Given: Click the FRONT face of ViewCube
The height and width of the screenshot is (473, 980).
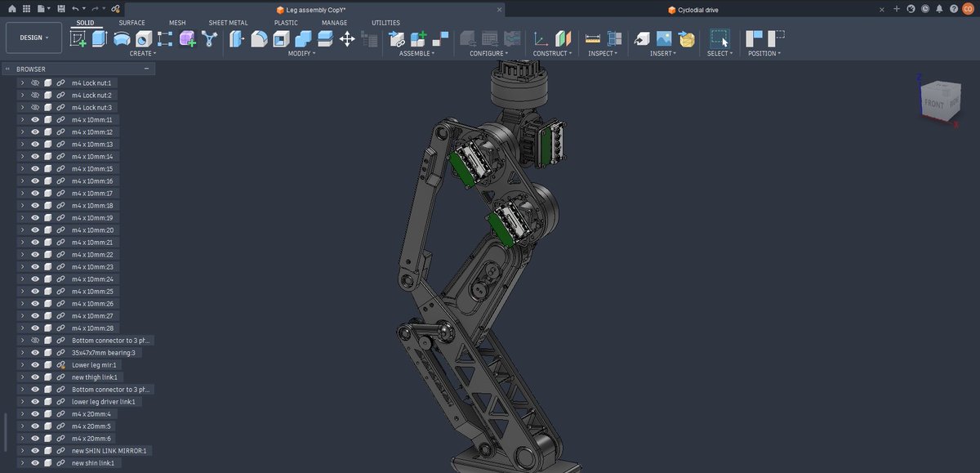Looking at the screenshot, I should click(933, 105).
